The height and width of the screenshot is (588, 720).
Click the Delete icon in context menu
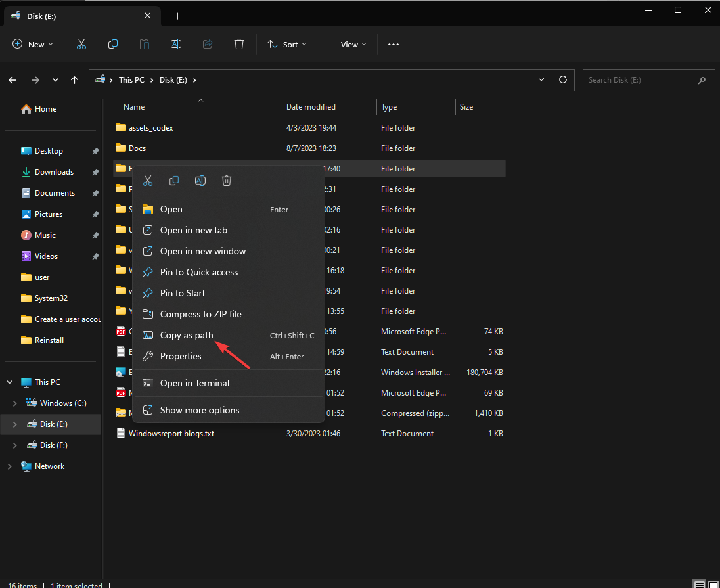[x=227, y=181]
